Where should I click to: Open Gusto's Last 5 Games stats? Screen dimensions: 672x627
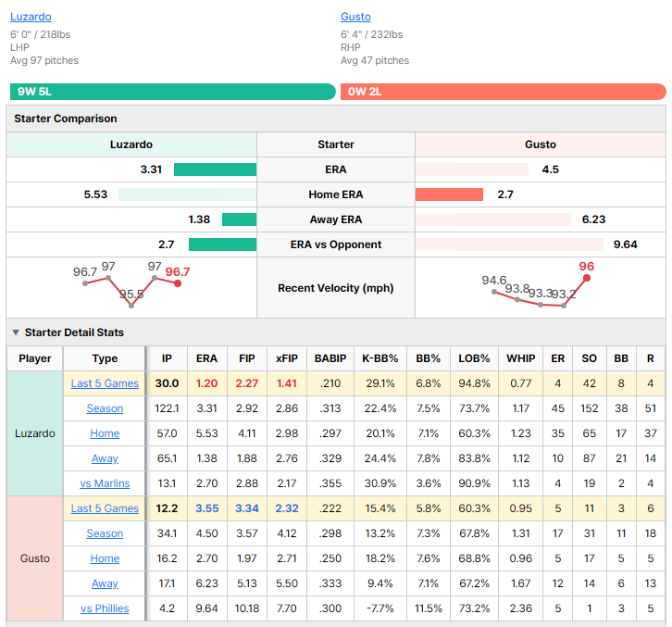coord(105,508)
